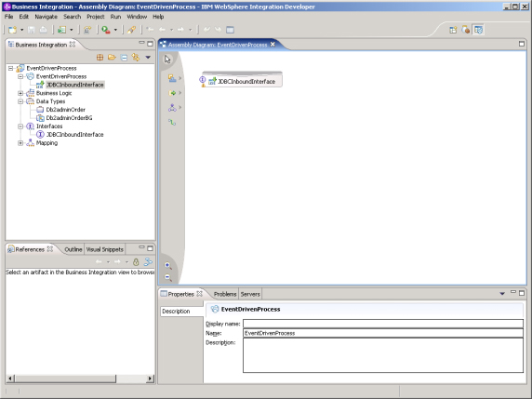Image resolution: width=532 pixels, height=399 pixels.
Task: Click in the Display name field
Action: click(383, 324)
